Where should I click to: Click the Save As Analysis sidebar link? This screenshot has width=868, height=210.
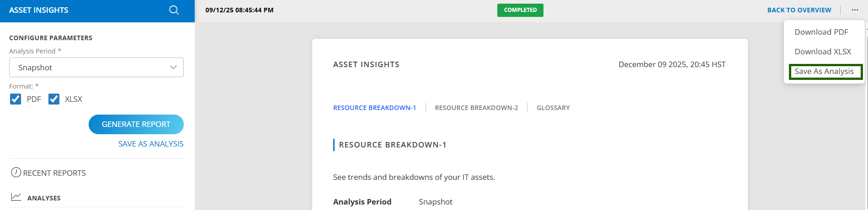[151, 144]
